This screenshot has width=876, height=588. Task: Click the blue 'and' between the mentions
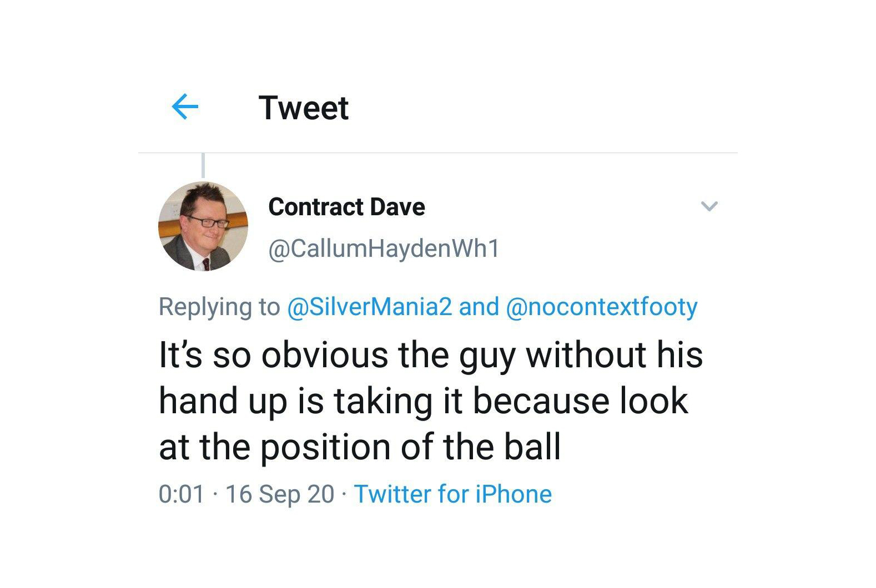click(x=479, y=307)
